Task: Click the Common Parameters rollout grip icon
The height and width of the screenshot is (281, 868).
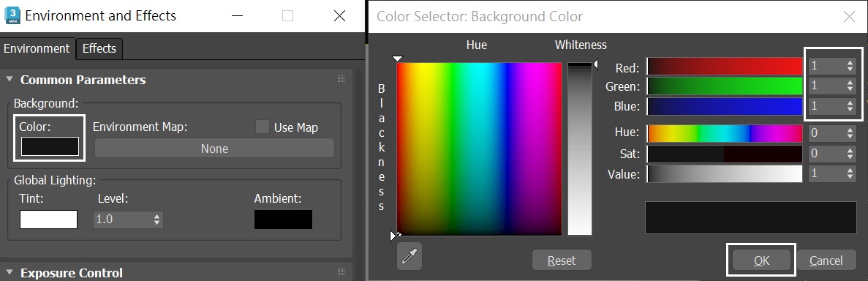Action: (341, 79)
